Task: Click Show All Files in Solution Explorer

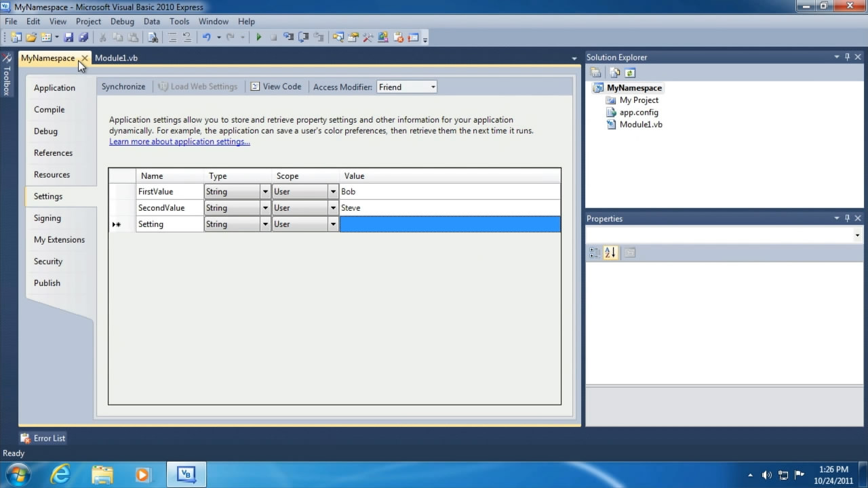Action: (614, 73)
